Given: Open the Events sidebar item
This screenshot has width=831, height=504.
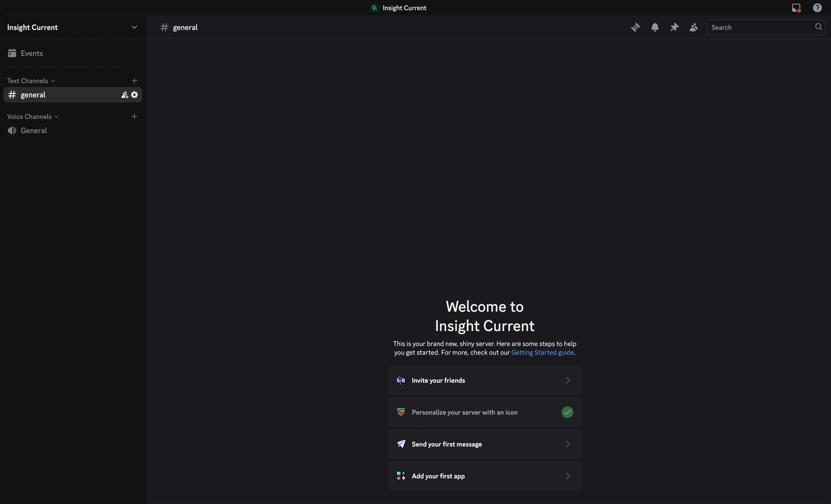Looking at the screenshot, I should point(32,53).
